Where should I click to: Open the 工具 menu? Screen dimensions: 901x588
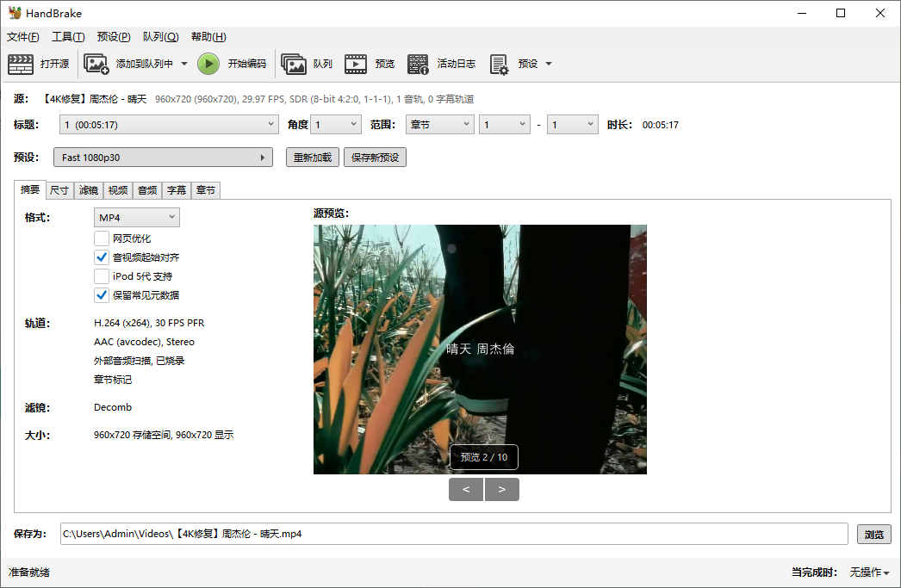pyautogui.click(x=67, y=36)
